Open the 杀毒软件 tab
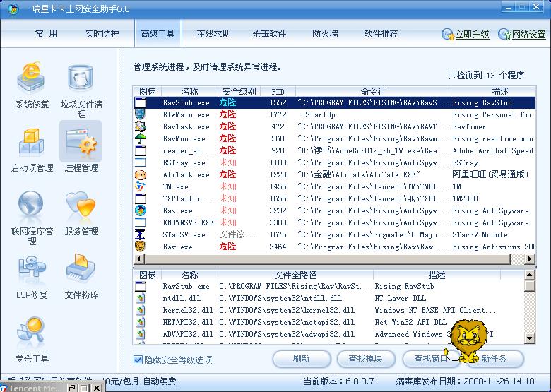 [269, 34]
